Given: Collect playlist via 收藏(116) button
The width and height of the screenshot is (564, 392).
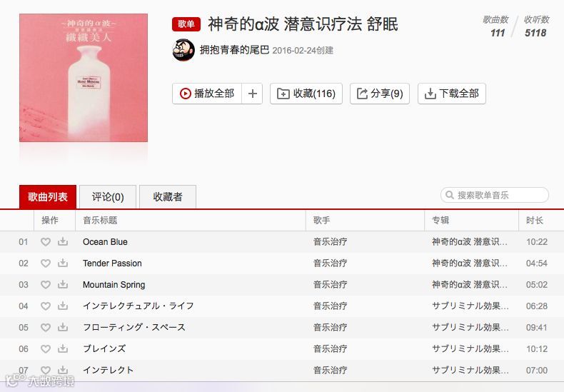Looking at the screenshot, I should tap(306, 94).
